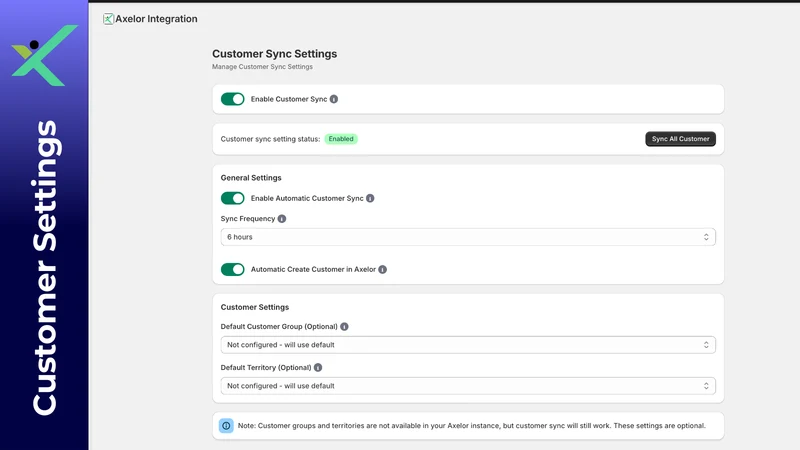
Task: Click the Manage Customer Sync Settings subtitle
Action: coord(262,67)
